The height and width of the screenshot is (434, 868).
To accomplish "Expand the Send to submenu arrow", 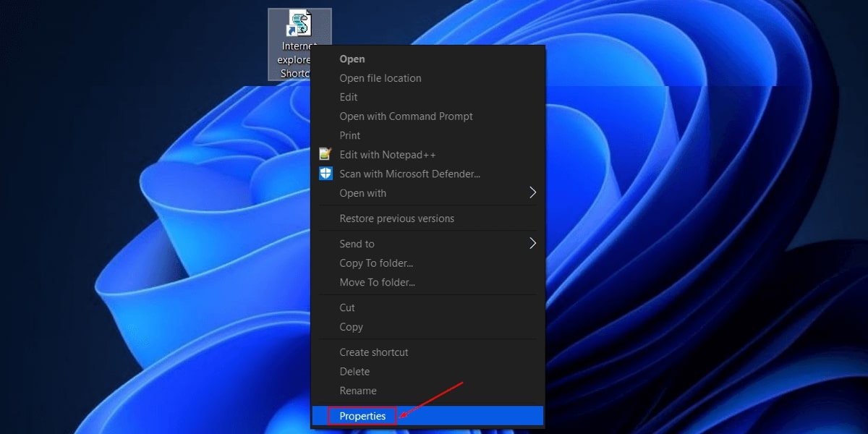I will point(533,244).
